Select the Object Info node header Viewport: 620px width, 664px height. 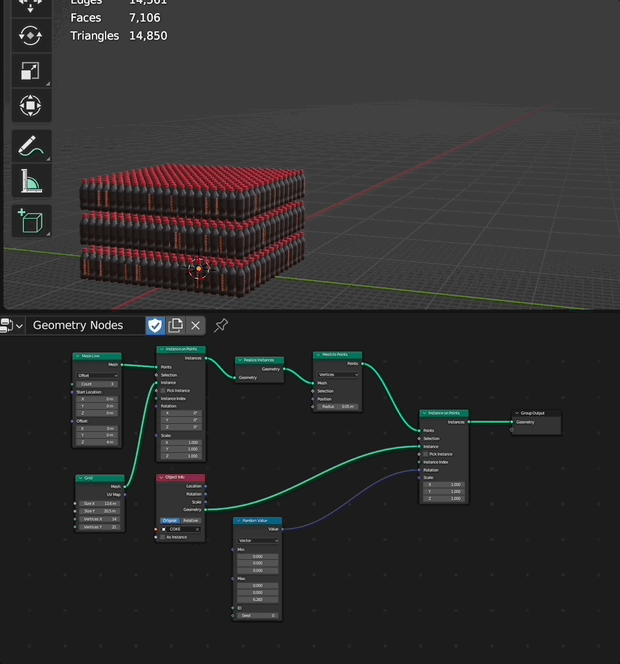point(181,477)
